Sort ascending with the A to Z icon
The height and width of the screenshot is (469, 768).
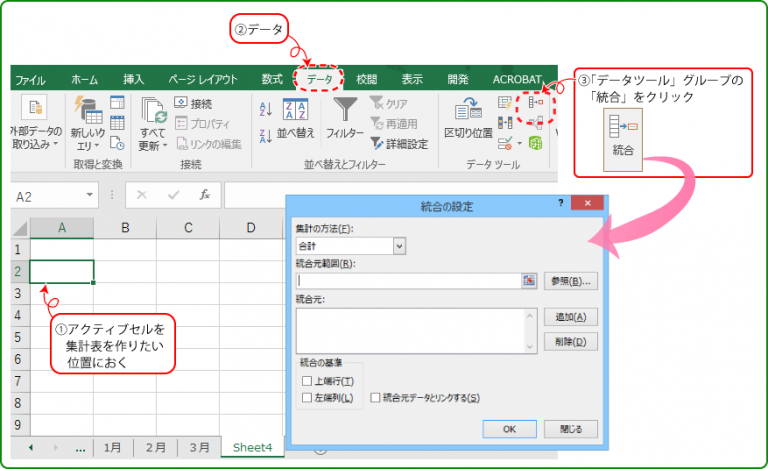point(265,109)
